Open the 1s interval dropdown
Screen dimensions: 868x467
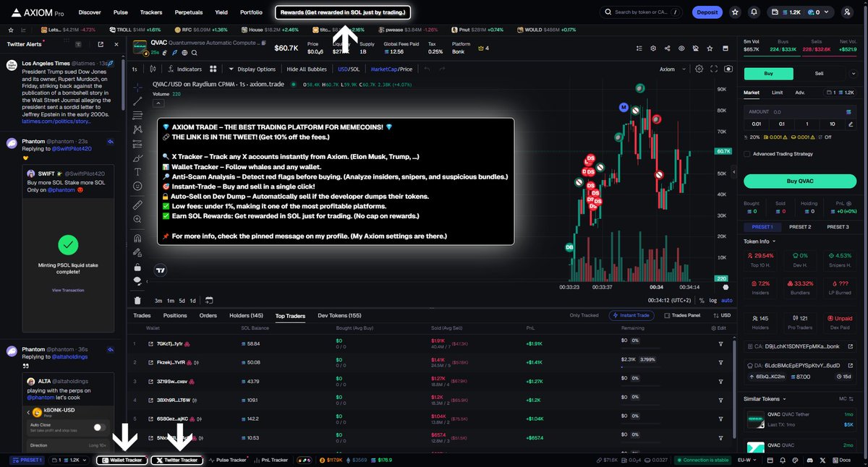point(135,69)
